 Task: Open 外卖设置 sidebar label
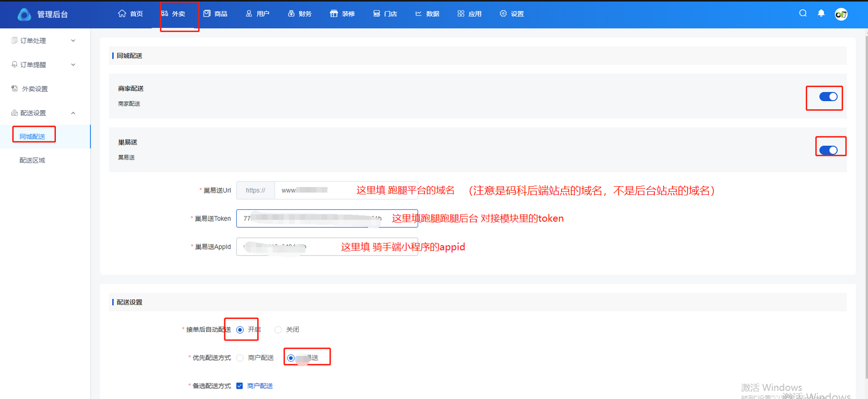point(34,89)
